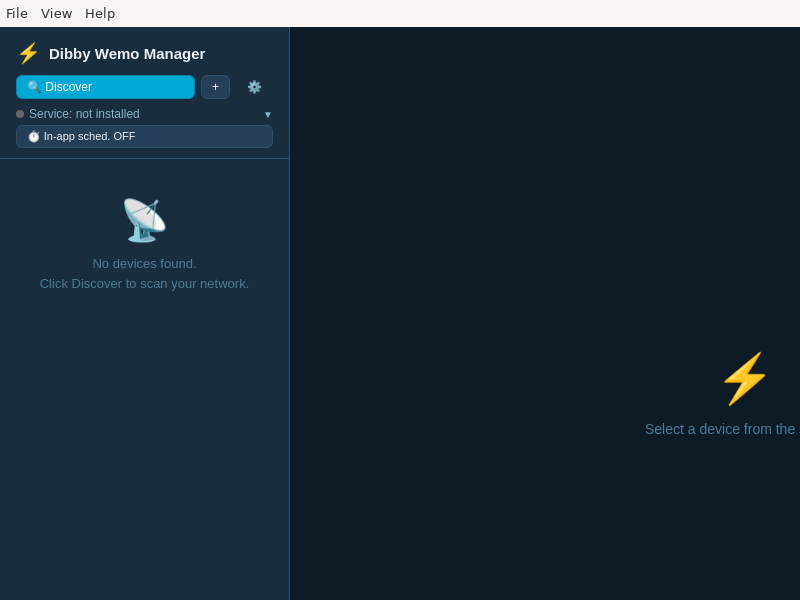Expand the service status dropdown arrow
The height and width of the screenshot is (600, 800).
coord(268,114)
